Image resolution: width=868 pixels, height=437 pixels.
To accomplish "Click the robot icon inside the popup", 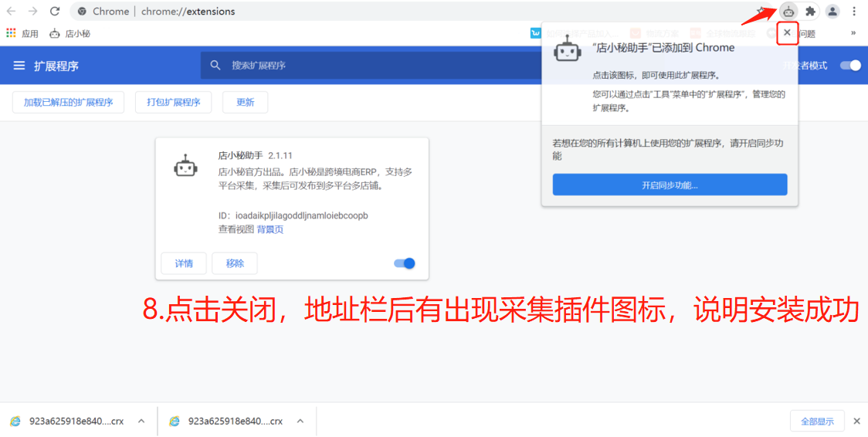I will point(567,49).
